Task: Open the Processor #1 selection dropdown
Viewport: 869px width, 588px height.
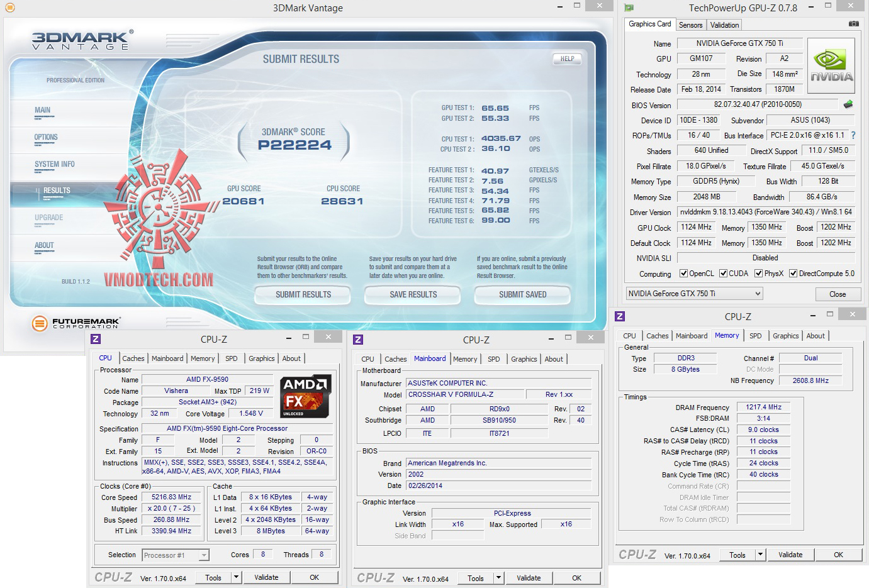Action: pos(176,555)
